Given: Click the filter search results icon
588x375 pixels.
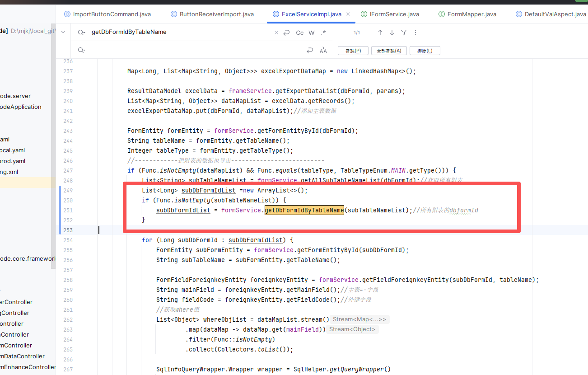Looking at the screenshot, I should click(404, 33).
